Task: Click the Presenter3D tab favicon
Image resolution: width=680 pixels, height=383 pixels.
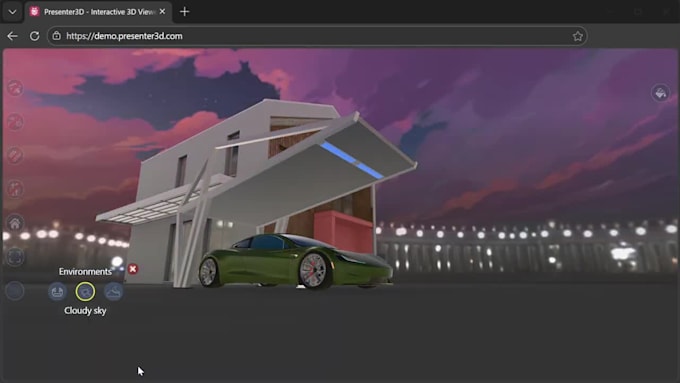Action: (34, 12)
